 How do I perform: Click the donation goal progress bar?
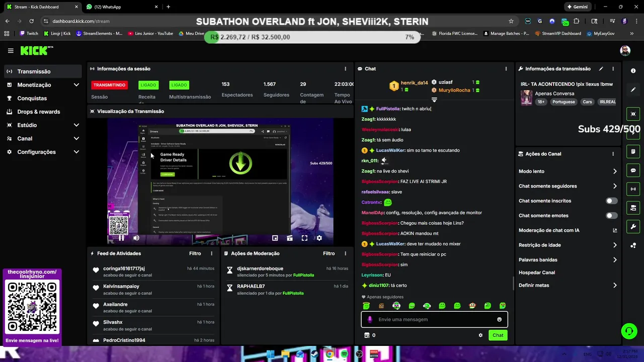312,37
